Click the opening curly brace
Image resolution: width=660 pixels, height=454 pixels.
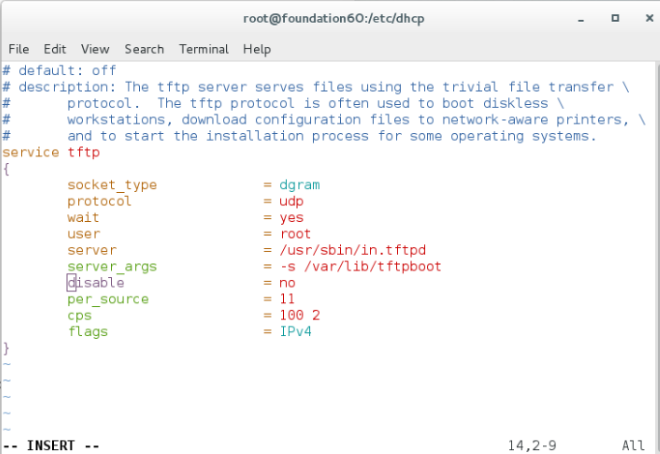(6, 169)
